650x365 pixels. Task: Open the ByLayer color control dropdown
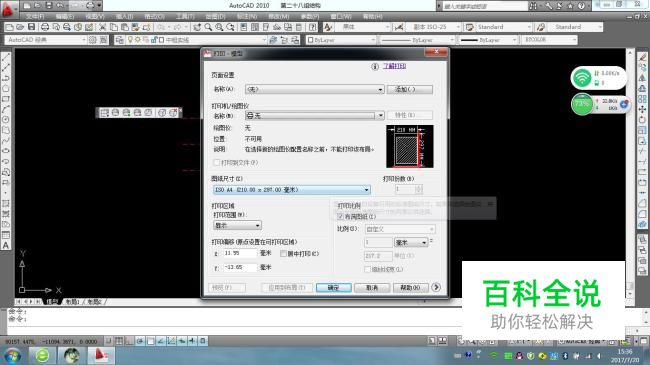click(x=341, y=40)
